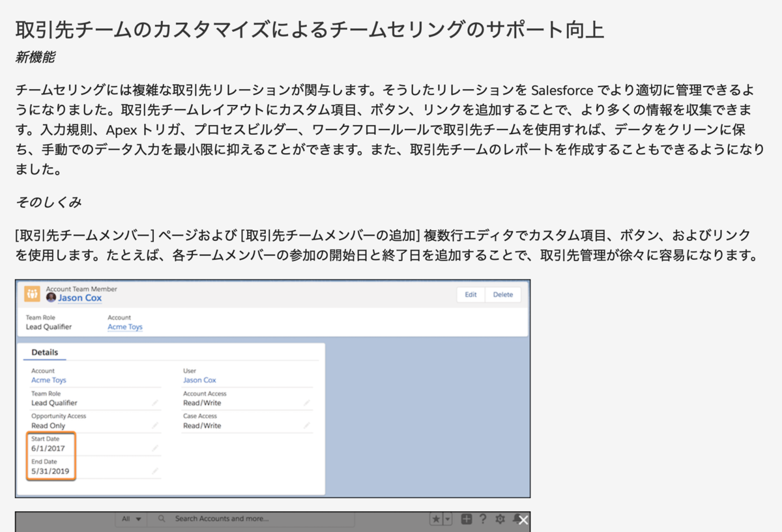Click the search magnifier icon
This screenshot has width=782, height=532.
160,519
